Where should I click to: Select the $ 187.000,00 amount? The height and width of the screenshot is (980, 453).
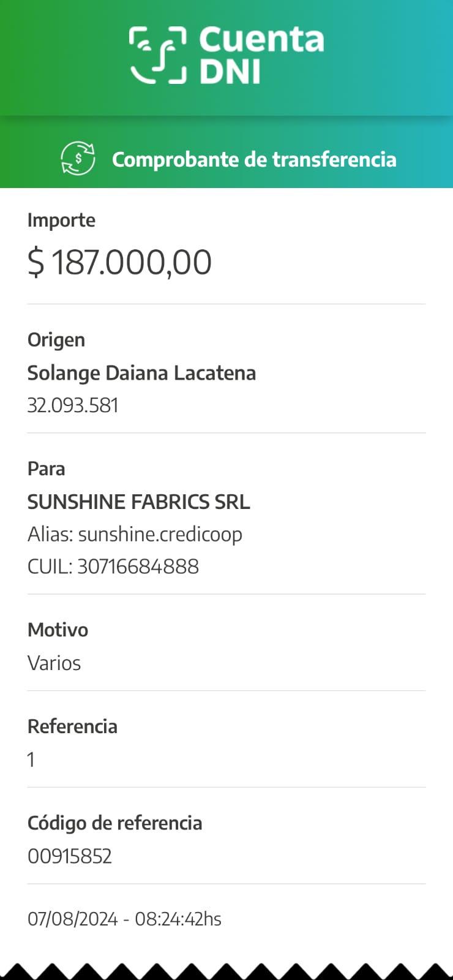point(119,262)
